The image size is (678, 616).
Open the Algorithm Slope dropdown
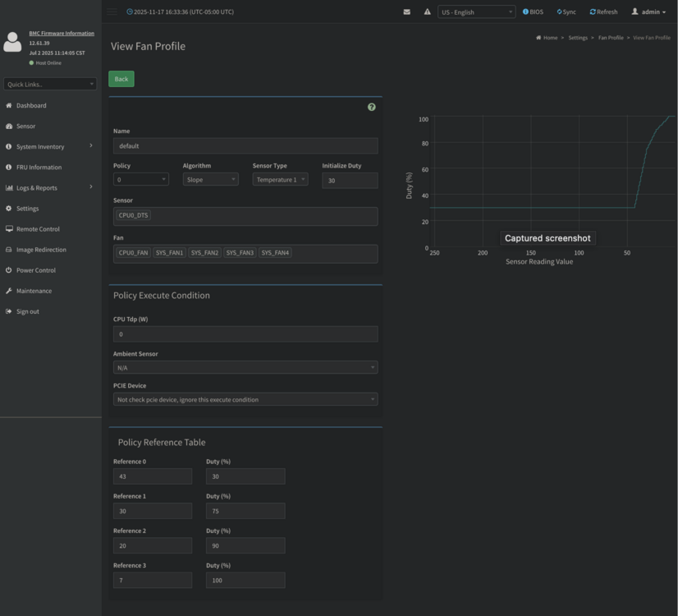tap(210, 180)
